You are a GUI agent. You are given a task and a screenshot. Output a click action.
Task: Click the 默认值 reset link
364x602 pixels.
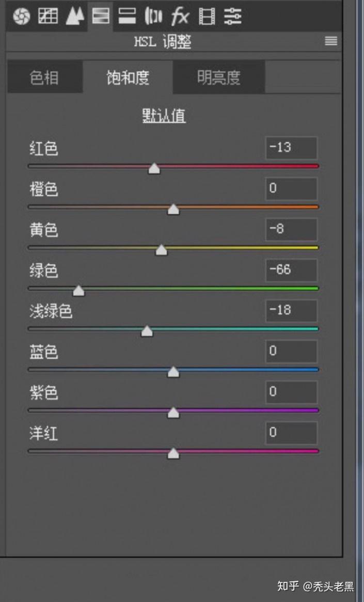[x=164, y=116]
